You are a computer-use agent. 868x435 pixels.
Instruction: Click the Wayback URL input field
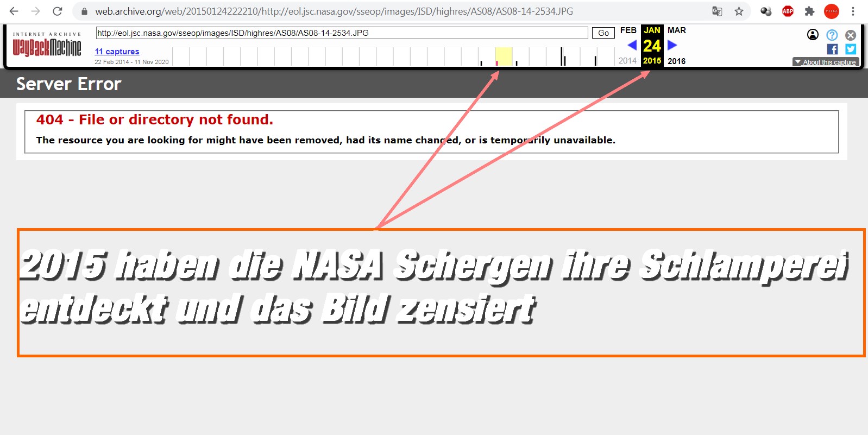[x=342, y=33]
